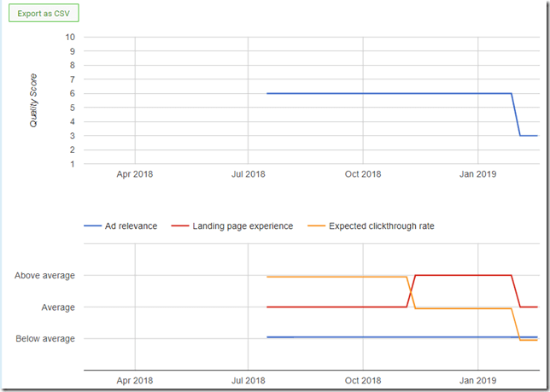
Task: Click the blue Quality Score line at level 6
Action: (x=384, y=94)
